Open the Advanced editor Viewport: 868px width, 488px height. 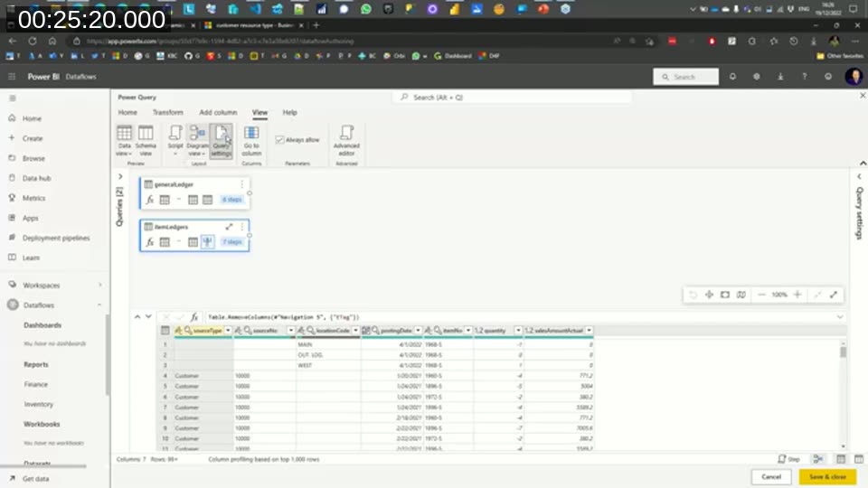pos(346,141)
